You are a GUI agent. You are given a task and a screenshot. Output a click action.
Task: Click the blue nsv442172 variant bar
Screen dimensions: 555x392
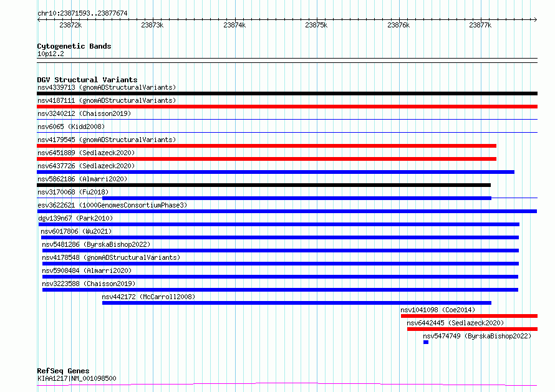click(x=297, y=304)
